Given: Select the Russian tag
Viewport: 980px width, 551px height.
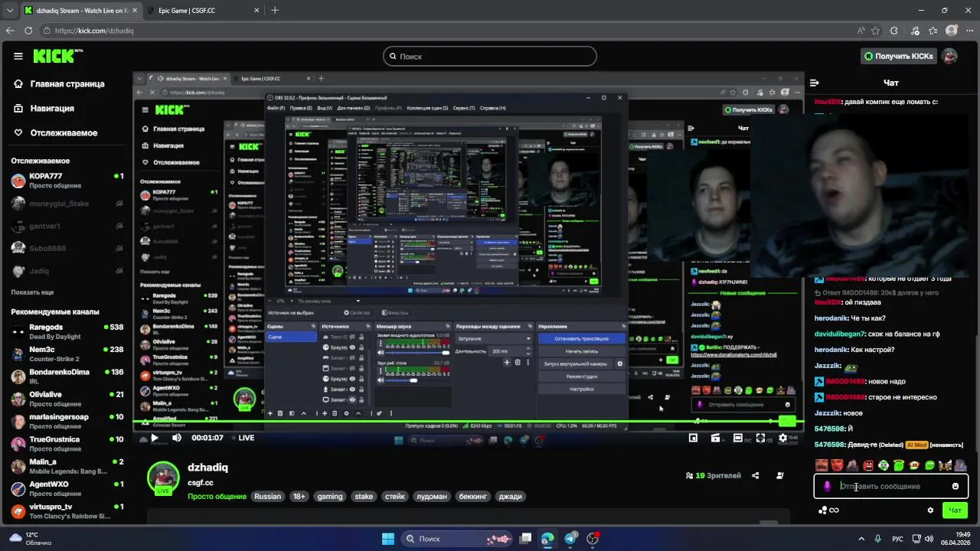Looking at the screenshot, I should [x=267, y=496].
